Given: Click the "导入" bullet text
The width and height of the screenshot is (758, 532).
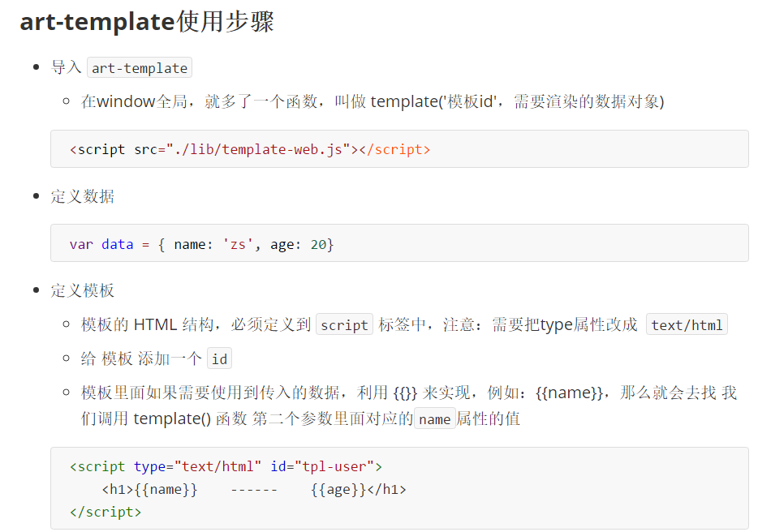Looking at the screenshot, I should coord(66,67).
